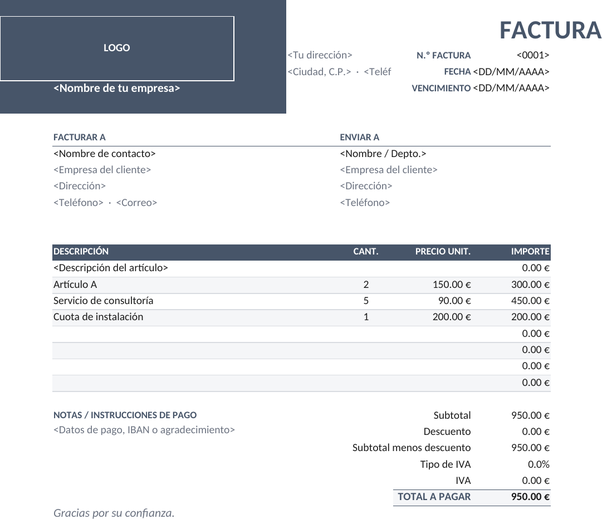Click the Artículo A quantity cell
This screenshot has height=519, width=602.
[366, 284]
